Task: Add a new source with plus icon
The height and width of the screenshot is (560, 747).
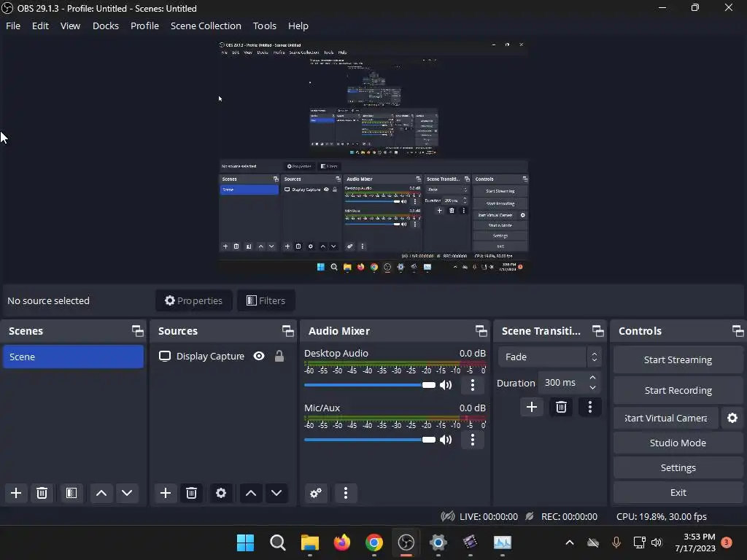Action: (x=166, y=493)
